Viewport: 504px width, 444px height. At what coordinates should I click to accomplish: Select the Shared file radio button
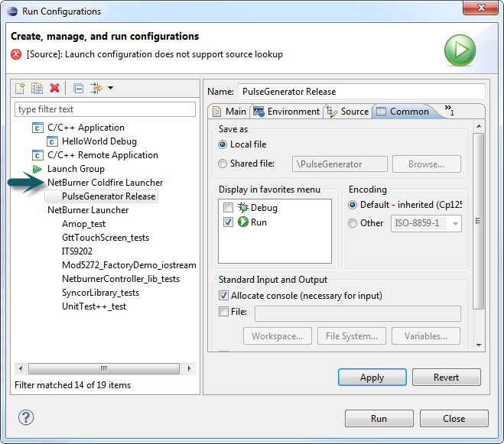[x=223, y=164]
